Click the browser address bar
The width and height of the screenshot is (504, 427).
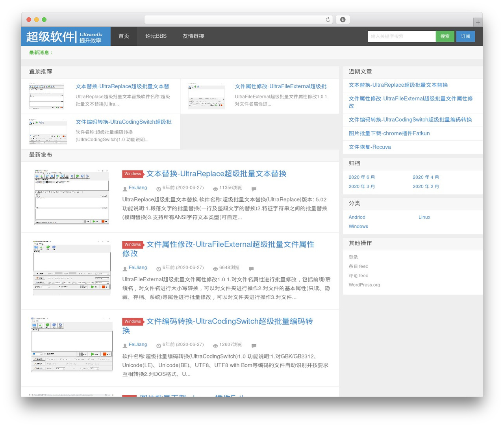(x=238, y=20)
